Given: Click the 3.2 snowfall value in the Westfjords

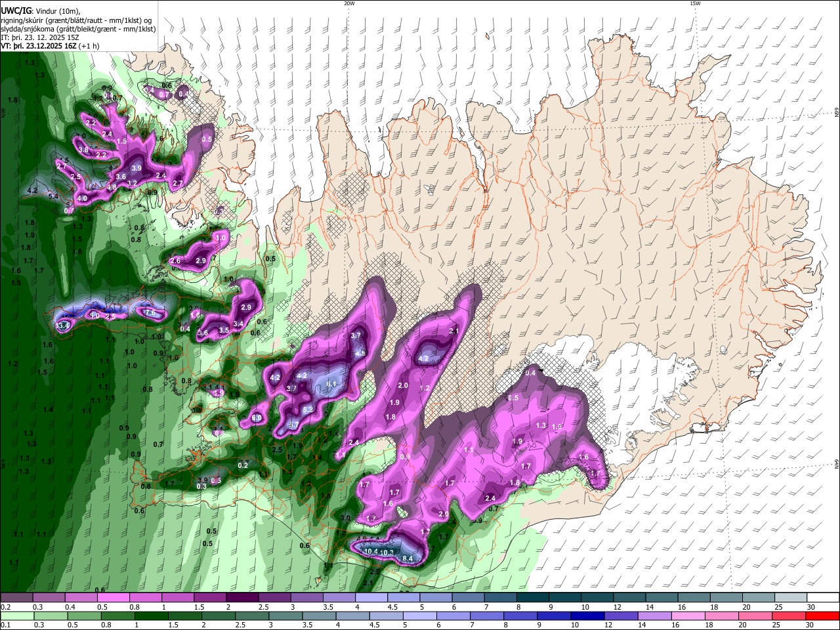Looking at the screenshot, I should (x=132, y=183).
